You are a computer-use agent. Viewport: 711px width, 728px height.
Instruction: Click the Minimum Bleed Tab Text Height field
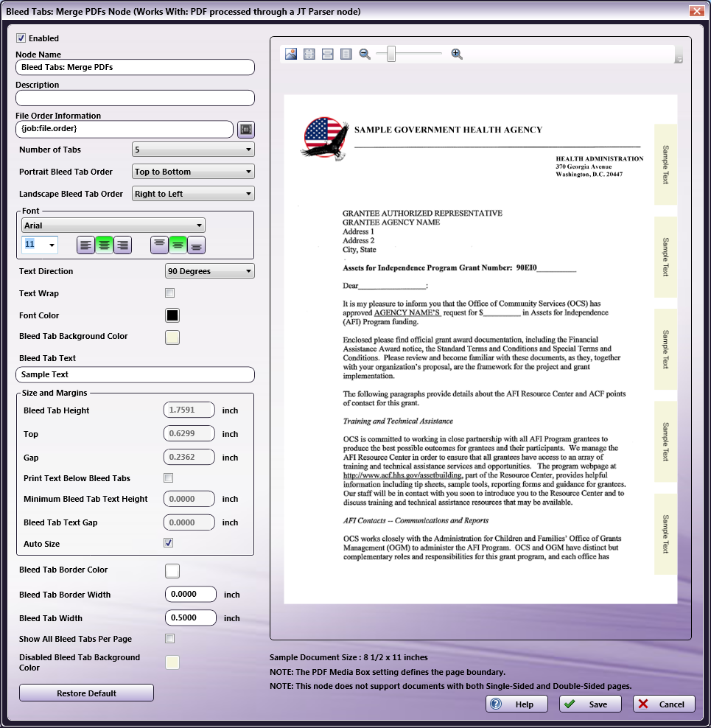(189, 499)
